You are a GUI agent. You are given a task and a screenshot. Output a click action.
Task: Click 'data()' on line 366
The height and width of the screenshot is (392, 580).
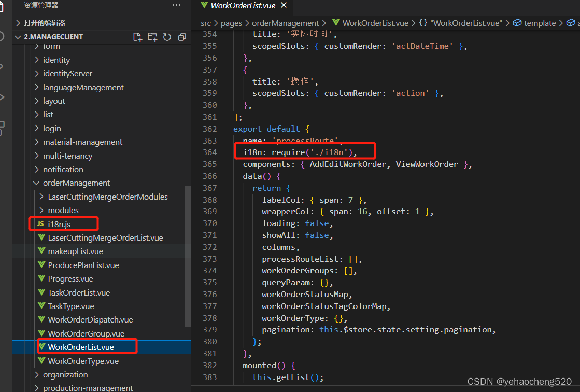pos(257,176)
